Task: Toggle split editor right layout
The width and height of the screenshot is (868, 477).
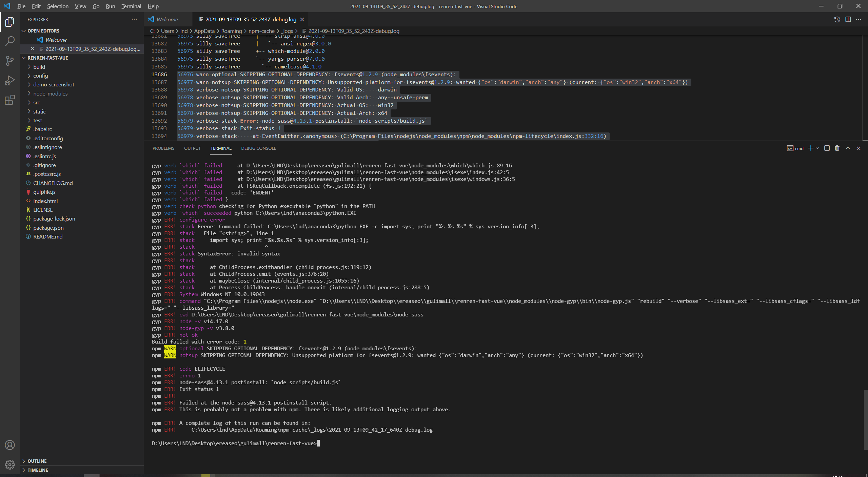Action: [x=848, y=20]
